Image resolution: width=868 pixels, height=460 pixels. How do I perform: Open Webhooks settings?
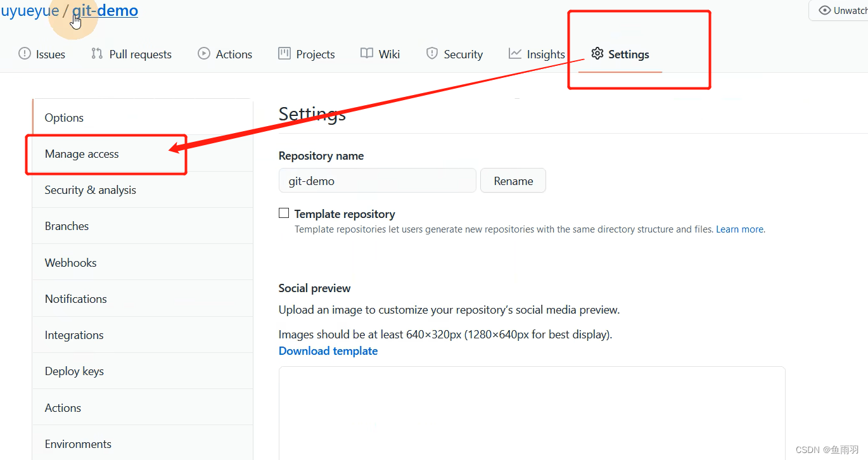click(x=143, y=262)
